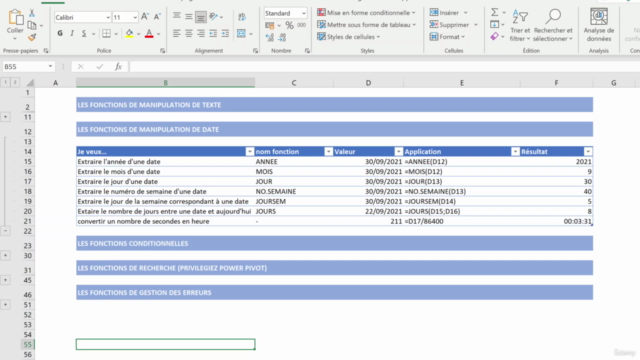Click the Cut scissors icon
The height and width of the screenshot is (360, 640).
coord(32,13)
